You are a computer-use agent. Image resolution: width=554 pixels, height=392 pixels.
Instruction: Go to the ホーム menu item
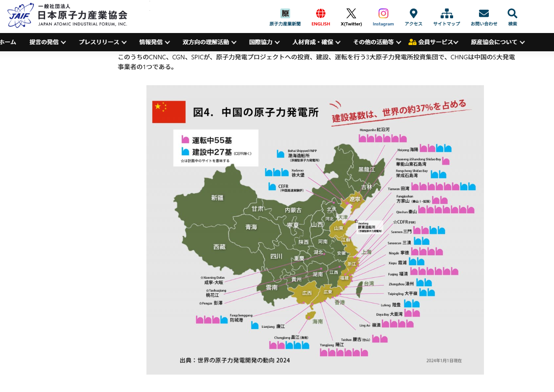point(8,42)
